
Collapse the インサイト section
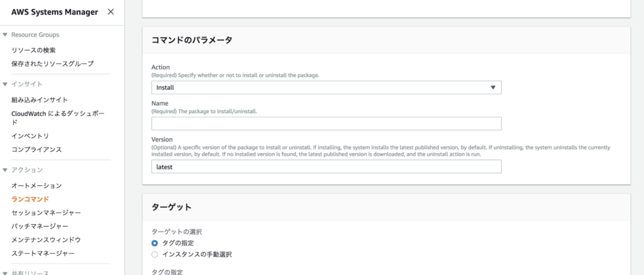tap(5, 84)
